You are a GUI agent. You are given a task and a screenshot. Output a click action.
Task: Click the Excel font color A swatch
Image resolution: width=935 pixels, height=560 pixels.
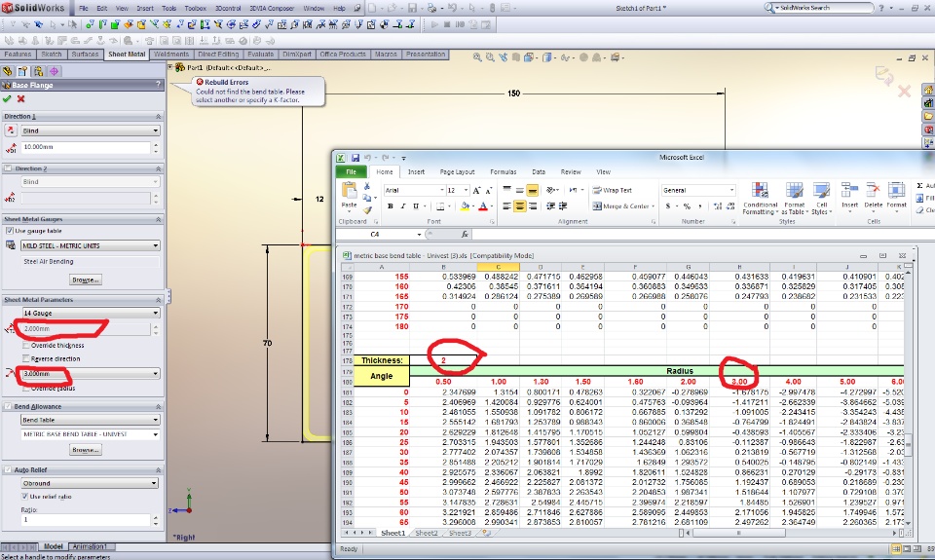483,205
